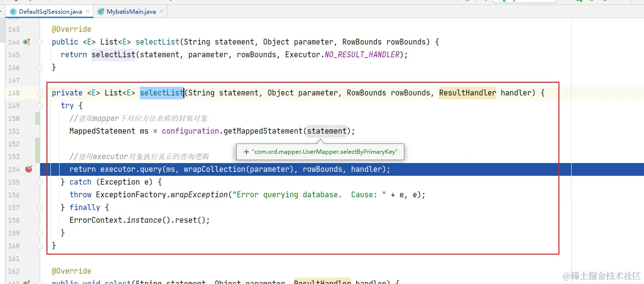Viewport: 644px width, 284px height.
Task: Click the handler parameter name on line 148
Action: [x=516, y=93]
